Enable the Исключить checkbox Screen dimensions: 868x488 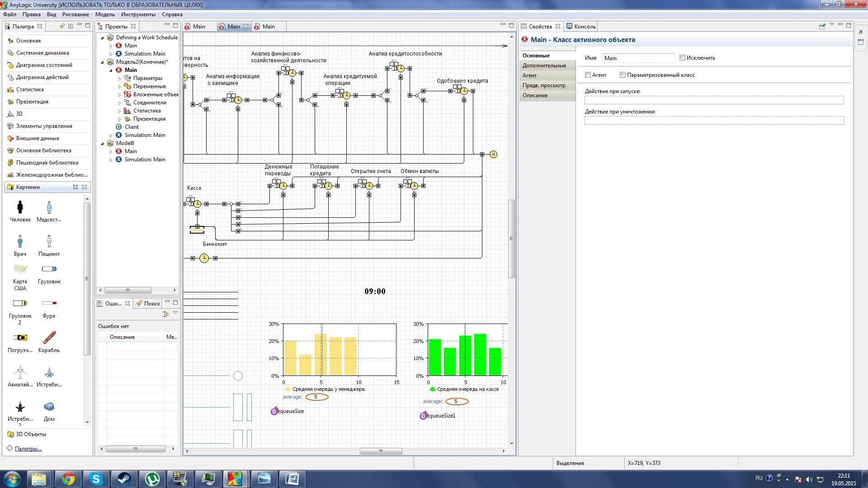682,58
